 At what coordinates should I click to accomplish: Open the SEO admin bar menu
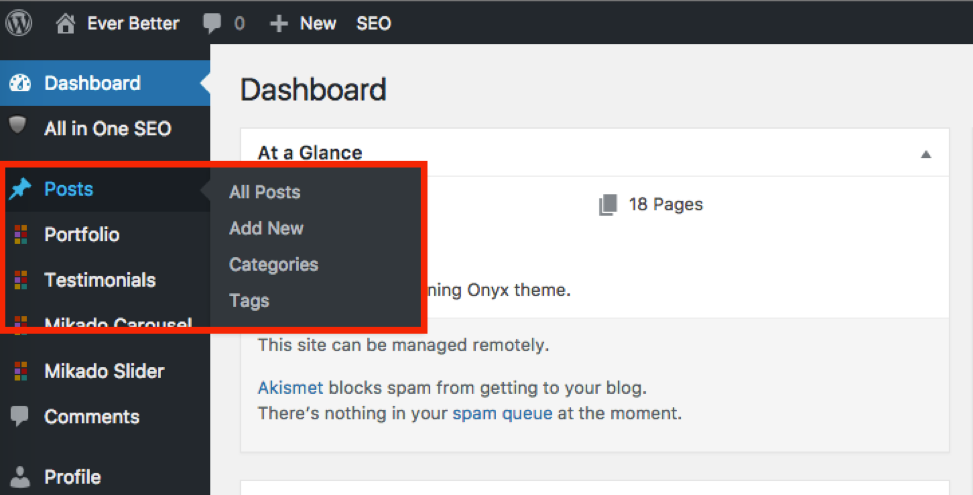374,24
